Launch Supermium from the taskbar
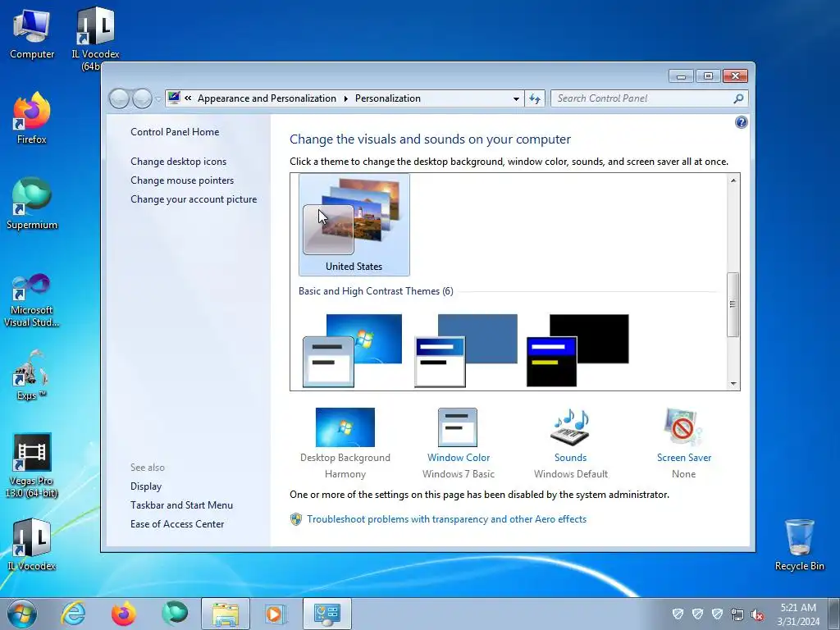 pos(175,614)
